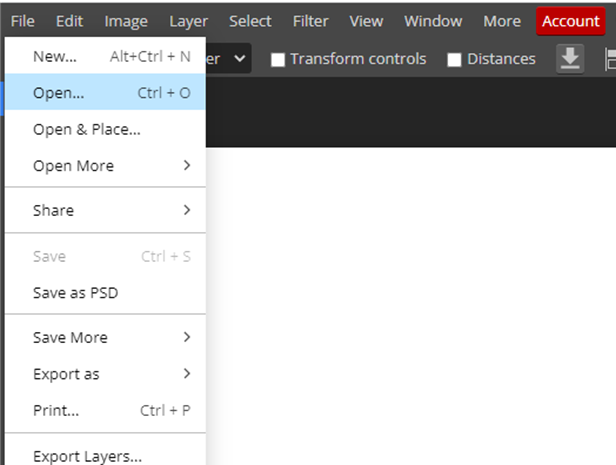The height and width of the screenshot is (465, 616).
Task: Click the download arrow icon in toolbar
Action: (569, 59)
